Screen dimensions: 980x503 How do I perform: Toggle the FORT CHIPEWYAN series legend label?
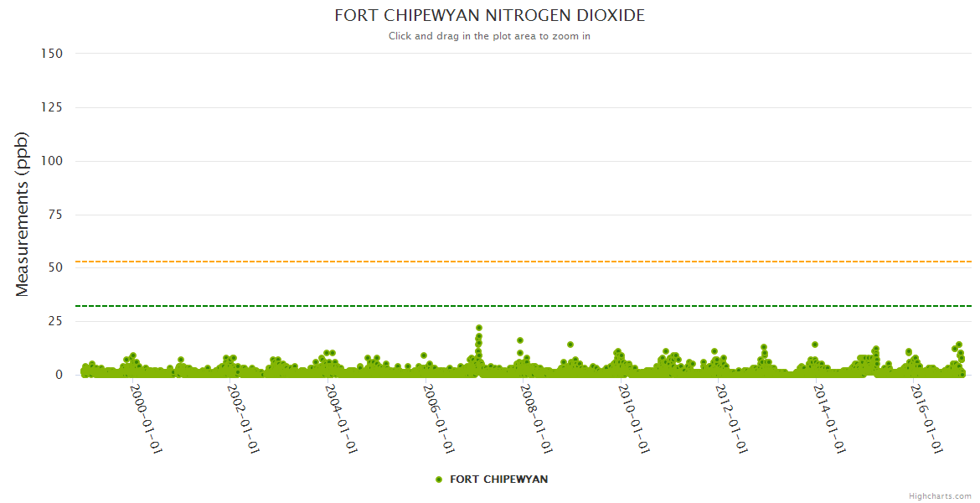click(498, 480)
